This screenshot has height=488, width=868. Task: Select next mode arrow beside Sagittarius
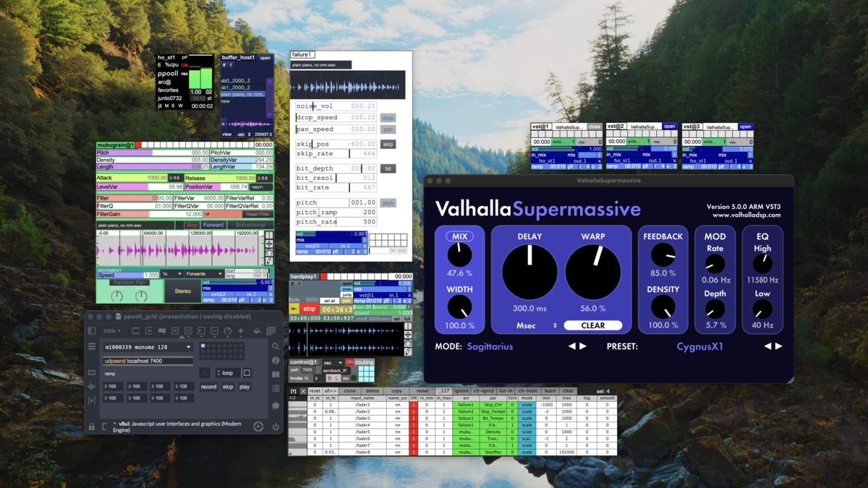pos(583,346)
